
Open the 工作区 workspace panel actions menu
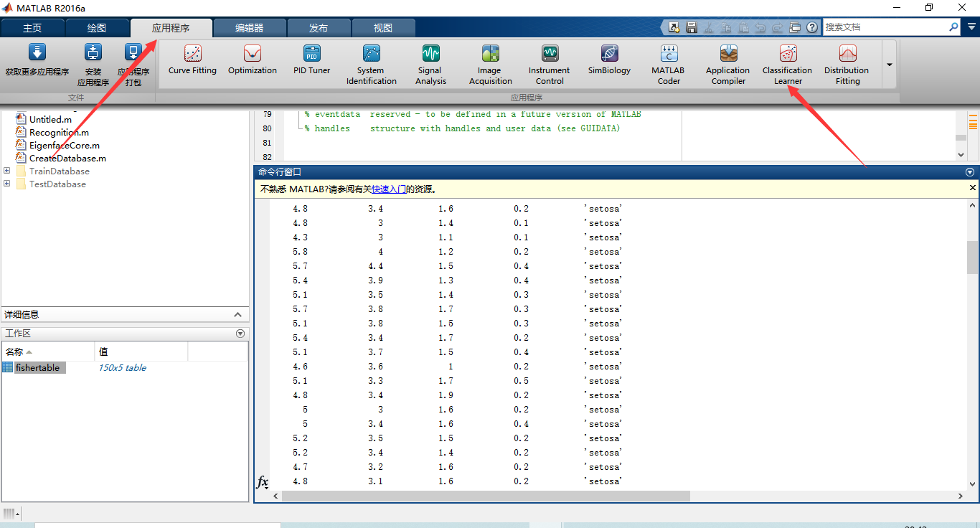click(x=240, y=334)
